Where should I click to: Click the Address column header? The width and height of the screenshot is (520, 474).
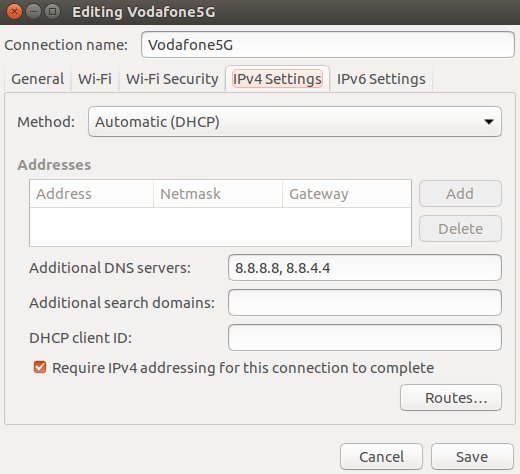point(91,194)
